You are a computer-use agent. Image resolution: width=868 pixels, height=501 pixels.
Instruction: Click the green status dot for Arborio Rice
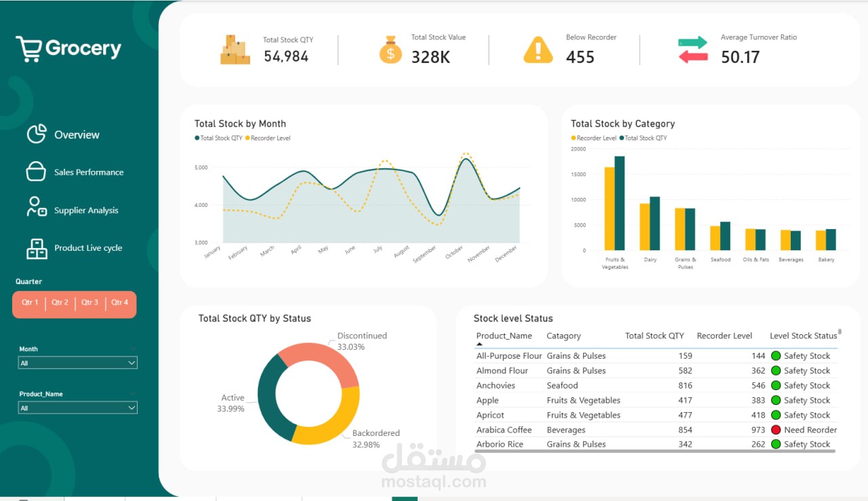point(776,444)
